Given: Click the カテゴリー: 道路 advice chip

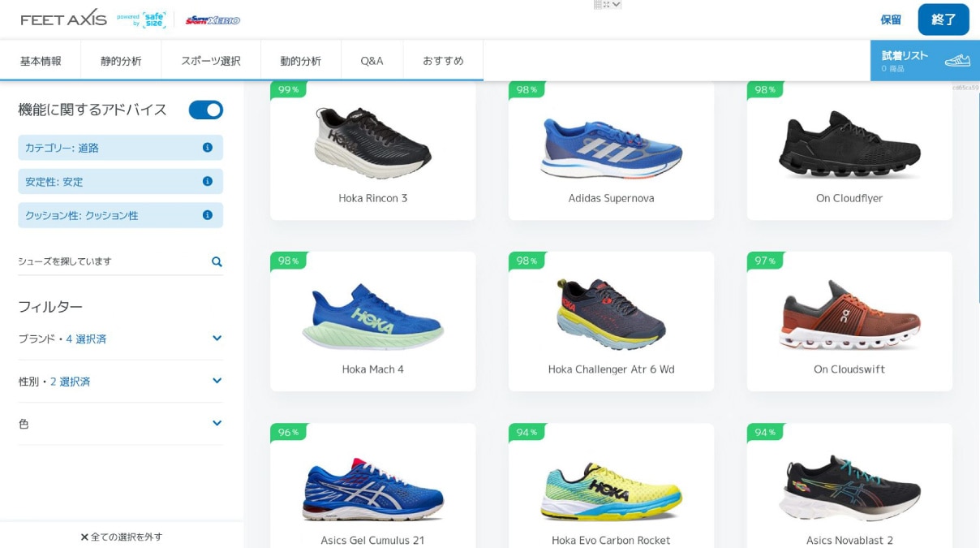Looking at the screenshot, I should (120, 148).
